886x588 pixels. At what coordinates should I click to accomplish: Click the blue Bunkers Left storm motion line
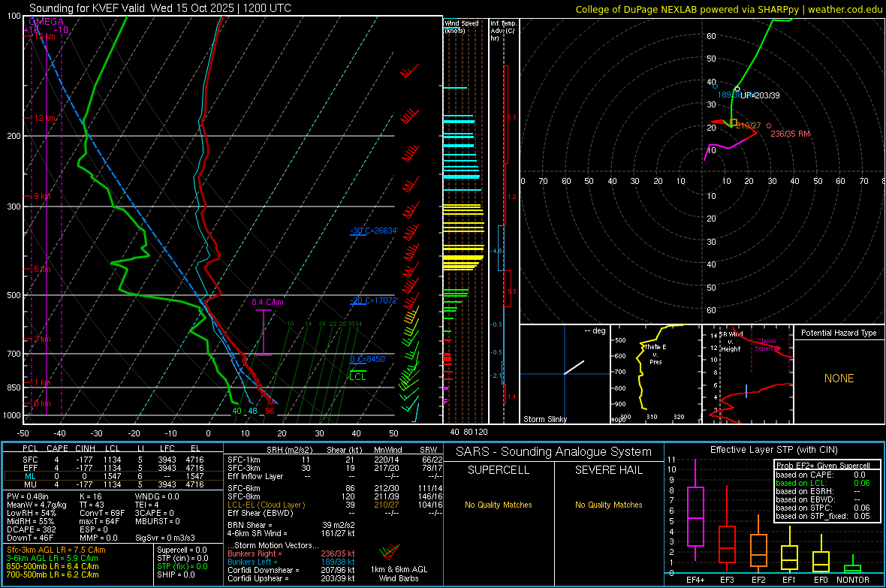click(291, 562)
